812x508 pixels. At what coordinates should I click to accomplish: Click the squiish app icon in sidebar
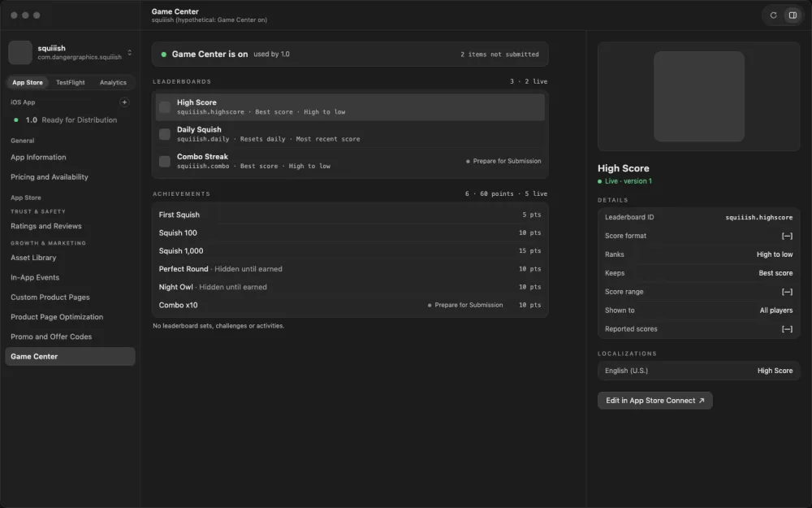[x=20, y=52]
